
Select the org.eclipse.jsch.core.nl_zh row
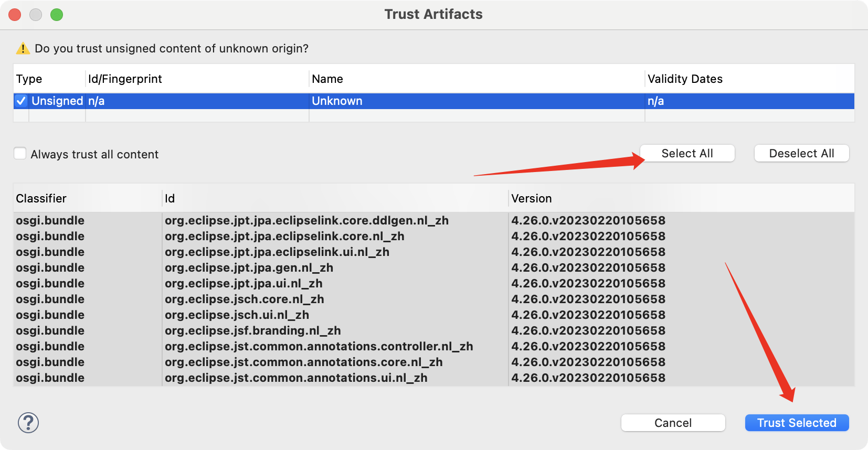tap(434, 299)
